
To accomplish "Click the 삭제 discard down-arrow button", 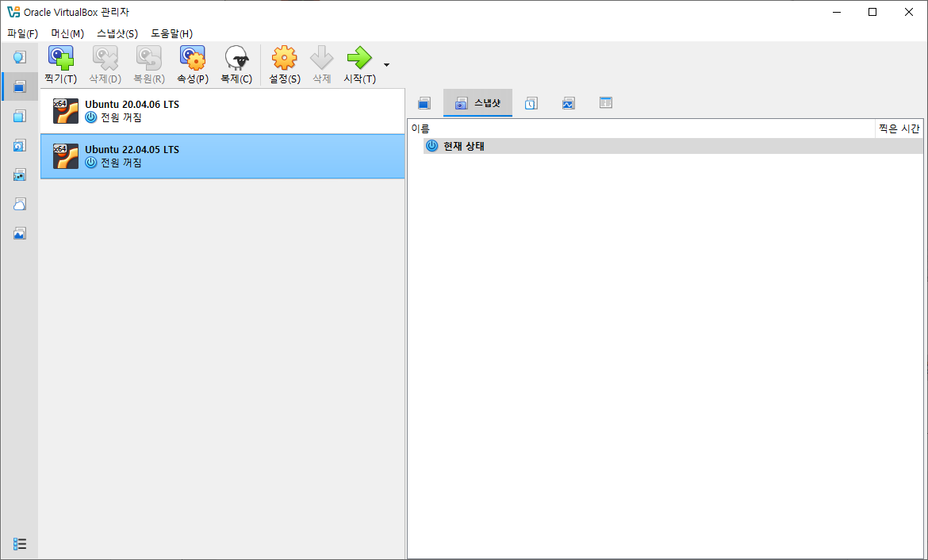I will tap(321, 65).
